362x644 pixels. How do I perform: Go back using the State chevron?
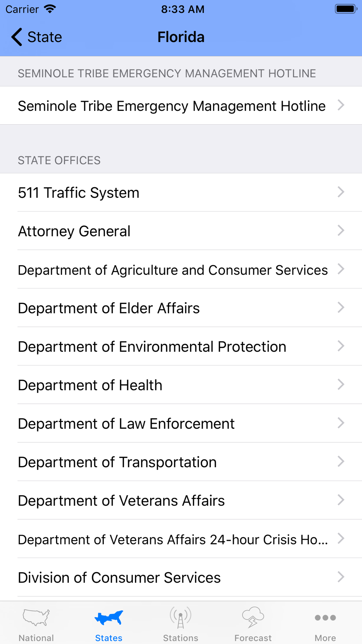coord(16,37)
